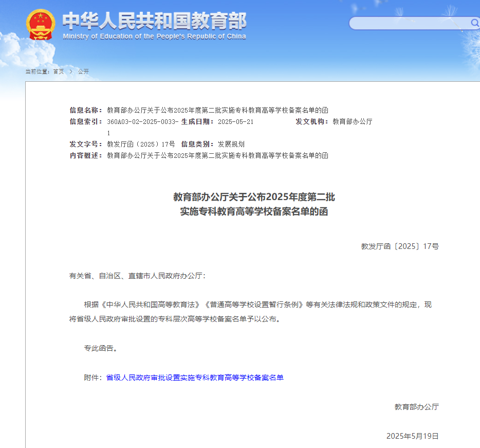Viewport: 480px width, 448px height.
Task: Select the 生成日期 value 2025-05-21
Action: (x=236, y=122)
